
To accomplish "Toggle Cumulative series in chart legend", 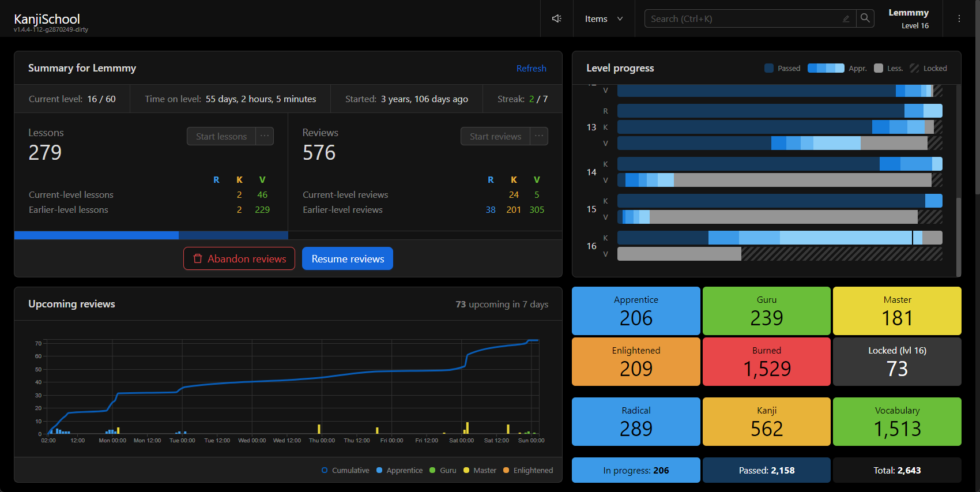I will (x=345, y=470).
